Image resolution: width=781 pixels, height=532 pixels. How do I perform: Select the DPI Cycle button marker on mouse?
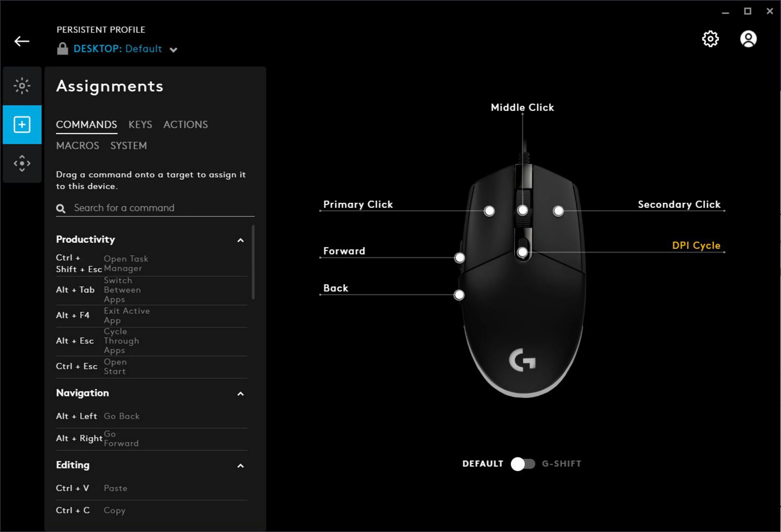pyautogui.click(x=522, y=252)
